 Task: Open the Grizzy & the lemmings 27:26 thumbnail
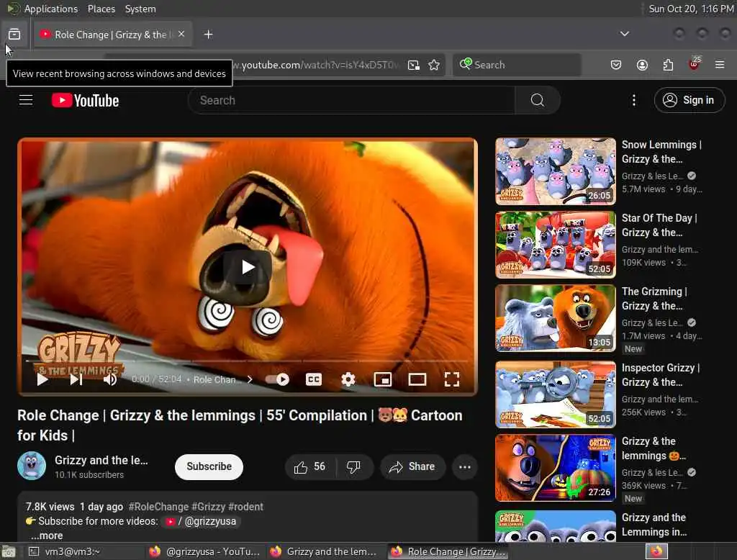tap(555, 468)
